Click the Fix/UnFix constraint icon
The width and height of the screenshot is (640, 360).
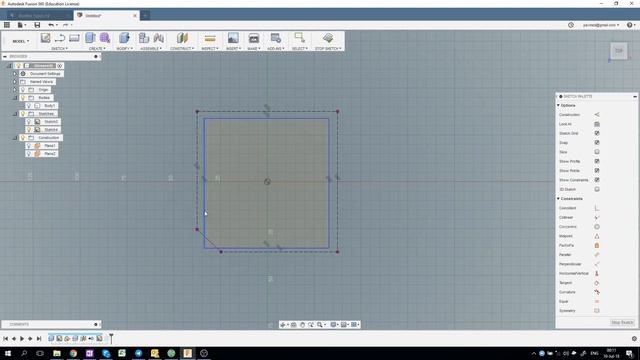coord(597,246)
